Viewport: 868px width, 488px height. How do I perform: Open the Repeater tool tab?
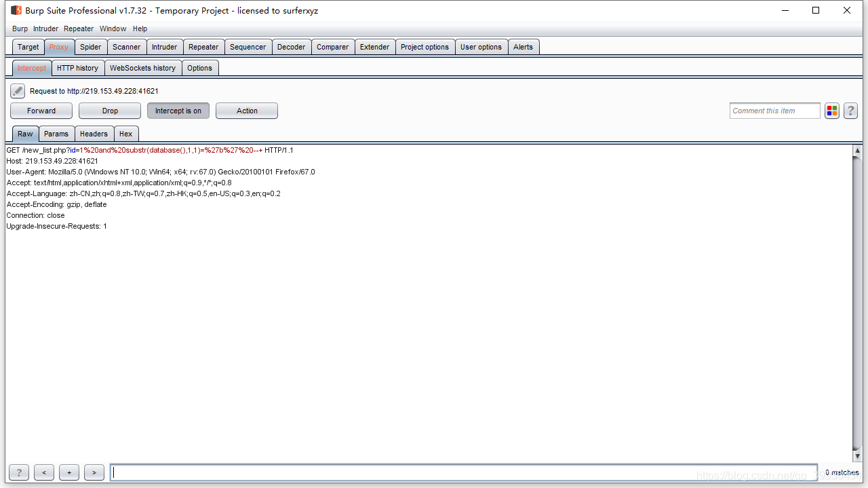point(203,47)
